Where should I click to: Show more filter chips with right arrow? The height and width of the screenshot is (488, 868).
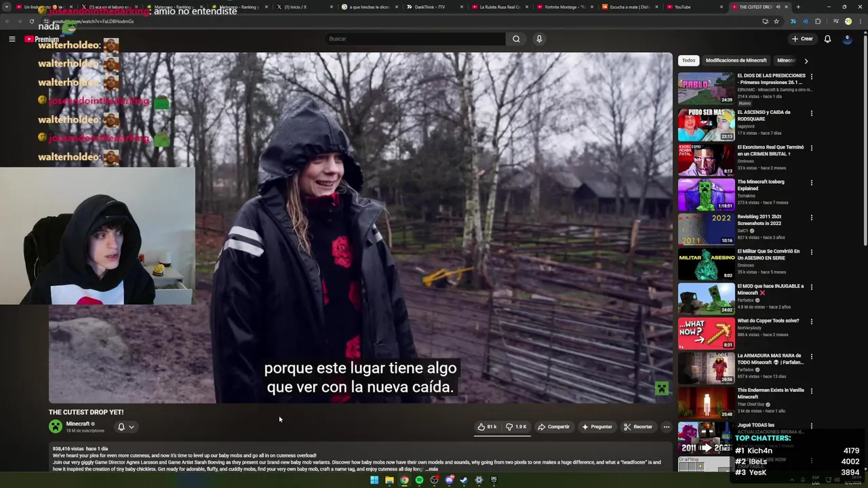point(806,61)
